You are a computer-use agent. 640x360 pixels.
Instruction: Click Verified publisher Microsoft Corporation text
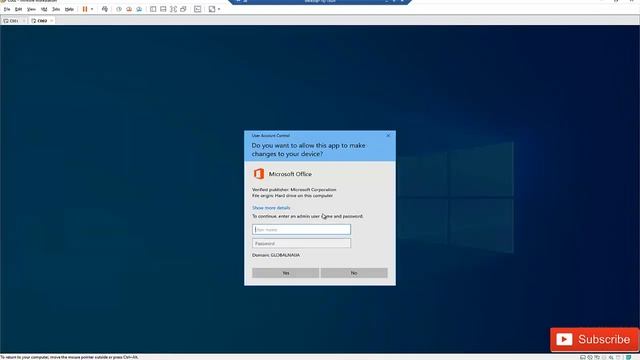[x=294, y=189]
